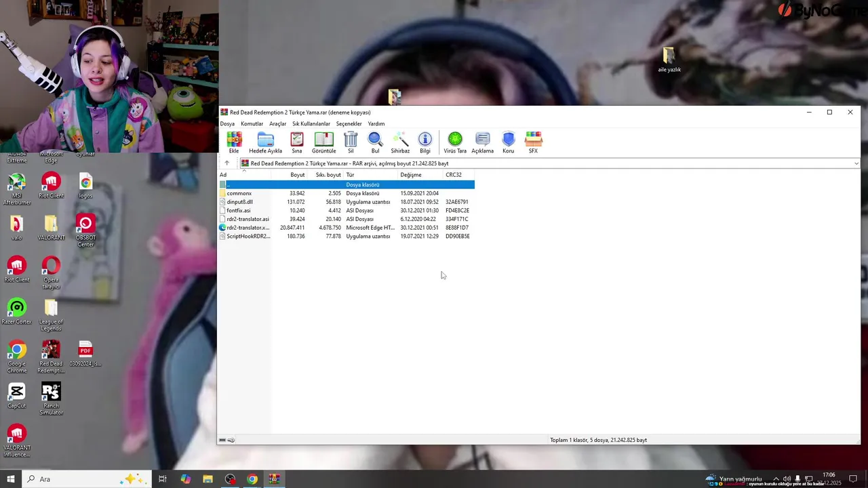Click the Sil delete trash icon
The width and height of the screenshot is (868, 488).
pos(351,142)
